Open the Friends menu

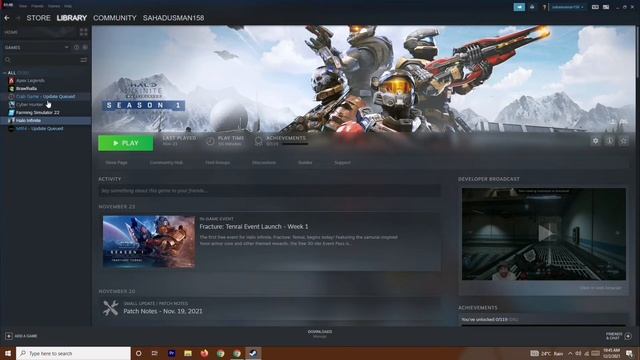(x=38, y=6)
